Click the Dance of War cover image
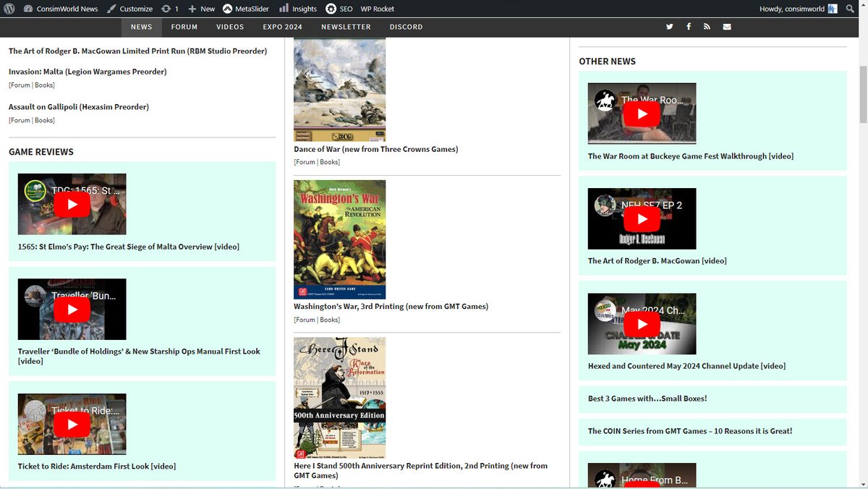Image resolution: width=868 pixels, height=489 pixels. point(339,89)
